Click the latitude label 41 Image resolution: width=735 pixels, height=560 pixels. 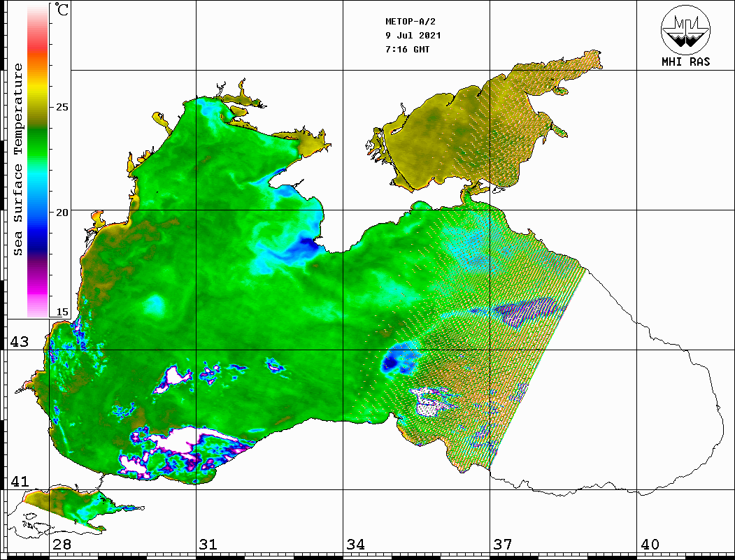(20, 481)
